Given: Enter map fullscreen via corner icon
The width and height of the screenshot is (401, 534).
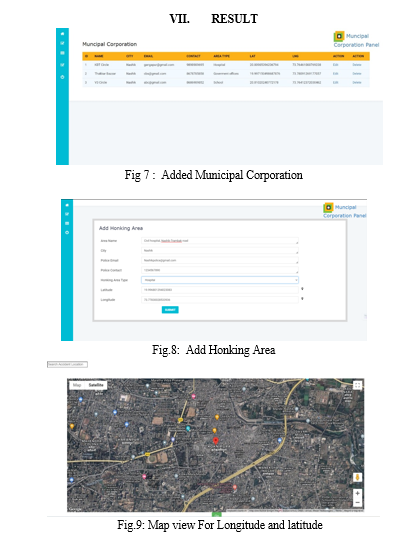Looking at the screenshot, I should coord(357,386).
